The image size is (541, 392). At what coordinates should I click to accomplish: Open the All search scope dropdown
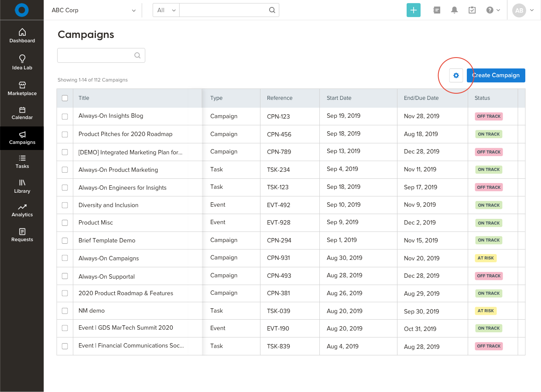coord(166,10)
